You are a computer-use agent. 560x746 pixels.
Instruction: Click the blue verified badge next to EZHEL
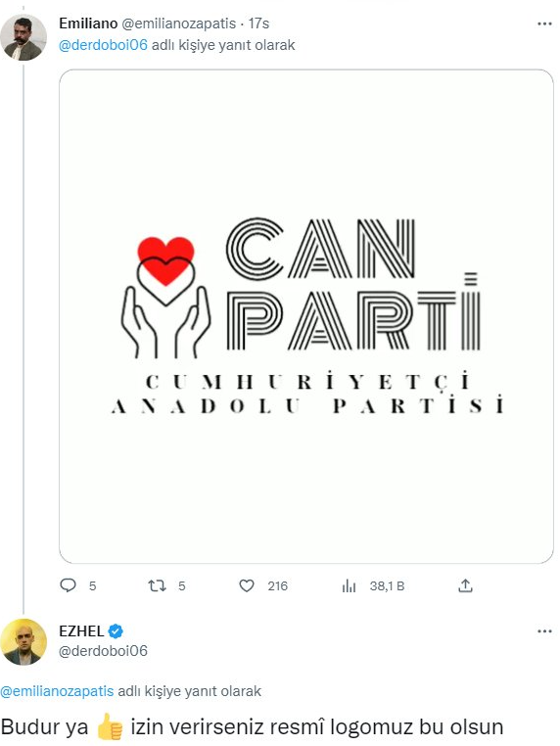tap(116, 631)
